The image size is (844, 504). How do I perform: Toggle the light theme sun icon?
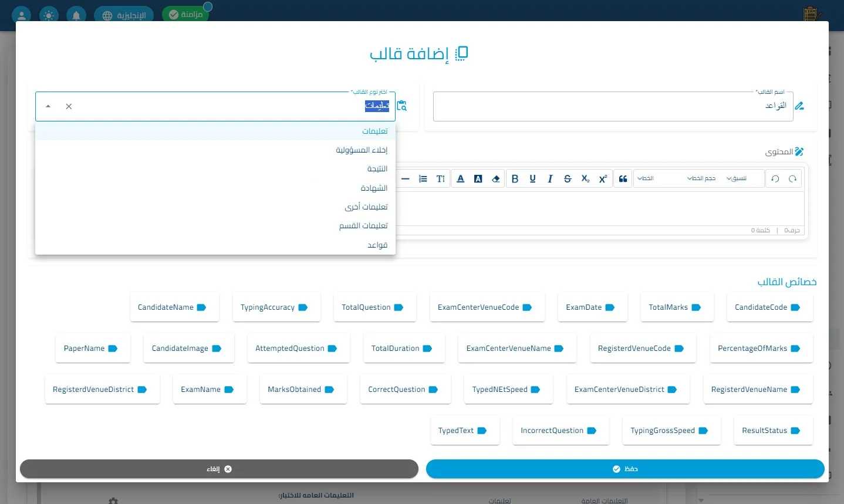(x=49, y=15)
